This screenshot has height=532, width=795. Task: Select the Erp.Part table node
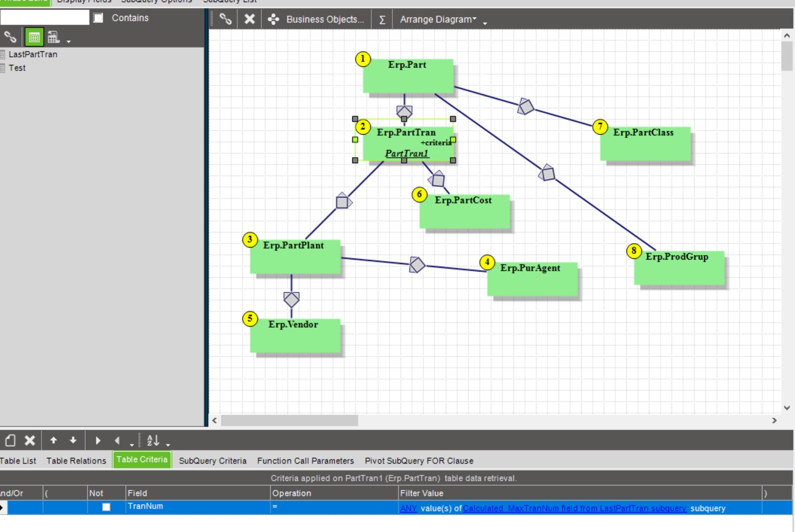pyautogui.click(x=408, y=76)
